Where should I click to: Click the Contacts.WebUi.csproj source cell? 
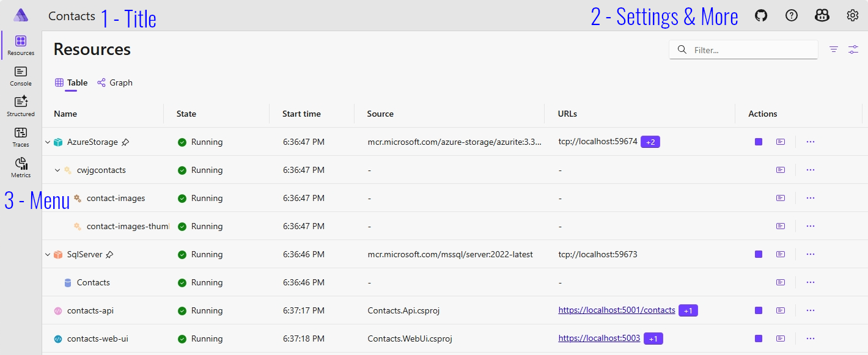tap(410, 339)
